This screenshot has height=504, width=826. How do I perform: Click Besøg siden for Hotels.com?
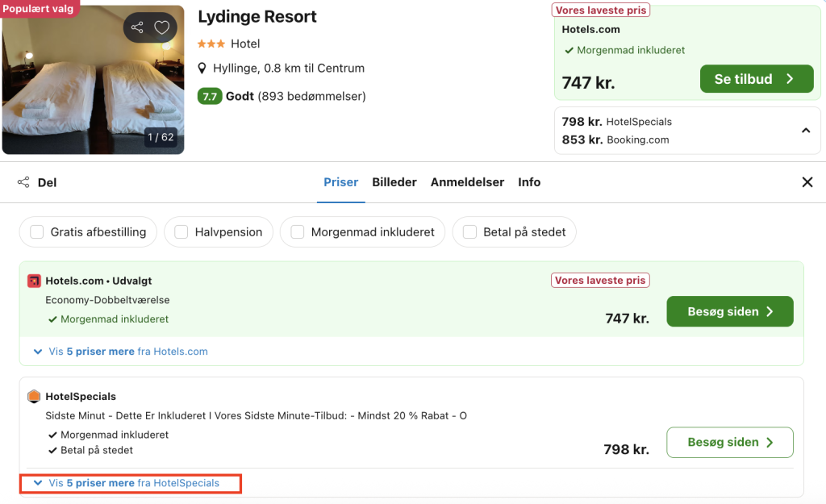click(x=729, y=311)
